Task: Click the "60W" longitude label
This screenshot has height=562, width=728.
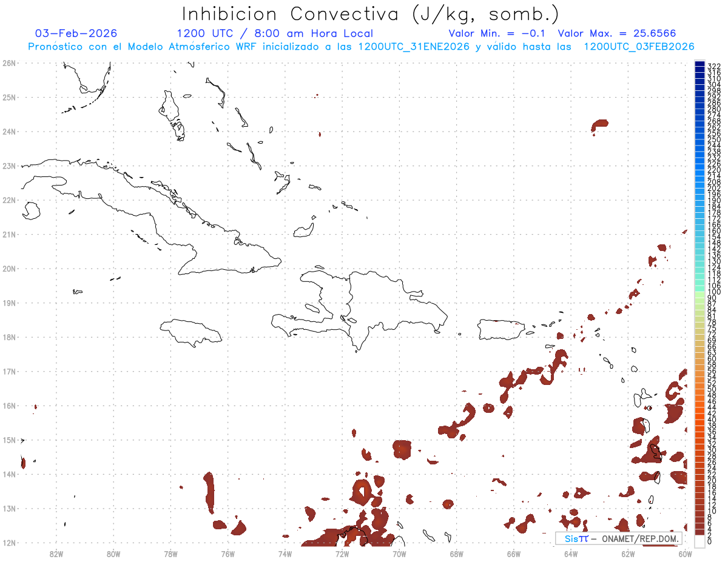Action: pos(685,553)
